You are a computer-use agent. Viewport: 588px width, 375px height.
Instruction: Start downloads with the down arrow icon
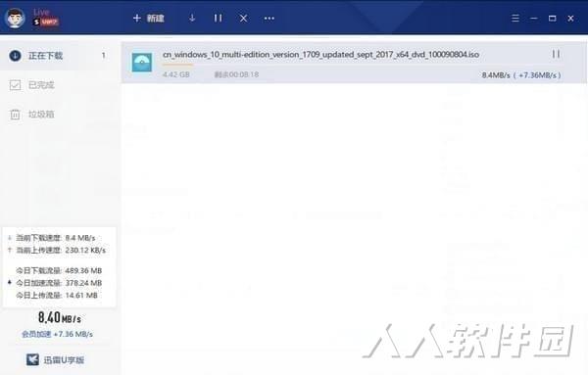click(192, 18)
